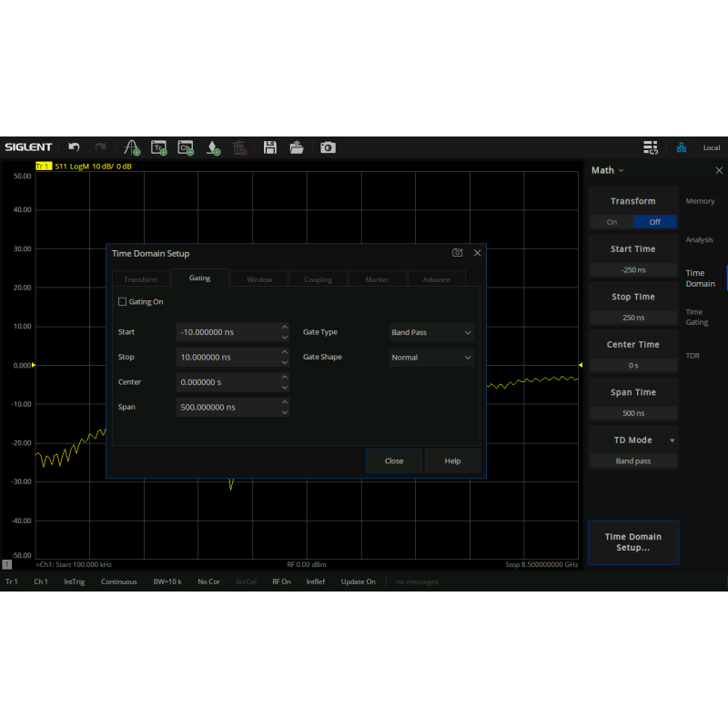Switch to the Window tab
Screen dimensions: 728x728
pos(259,279)
